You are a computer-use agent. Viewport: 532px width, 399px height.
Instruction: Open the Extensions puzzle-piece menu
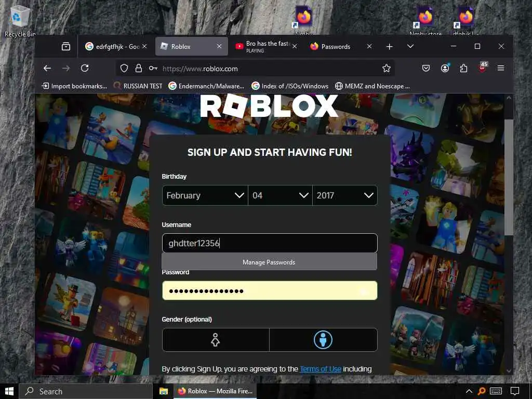(x=463, y=69)
